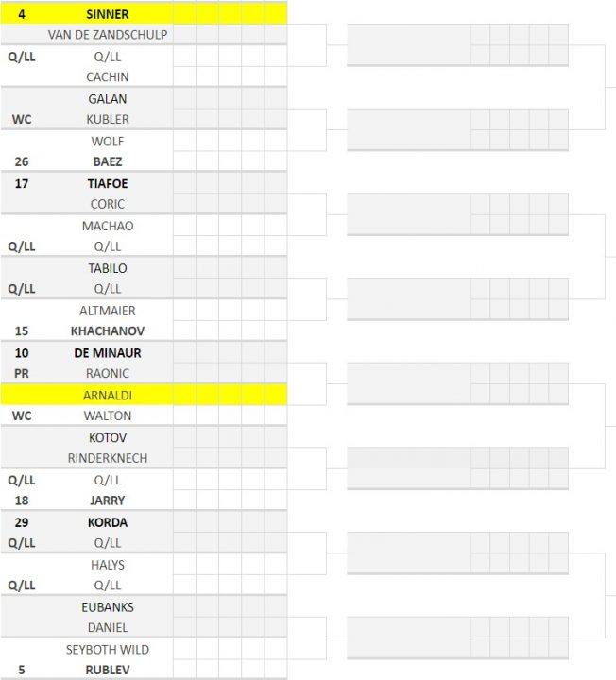The width and height of the screenshot is (616, 680).
Task: Click the TIAFOE name cell
Action: coord(107,184)
